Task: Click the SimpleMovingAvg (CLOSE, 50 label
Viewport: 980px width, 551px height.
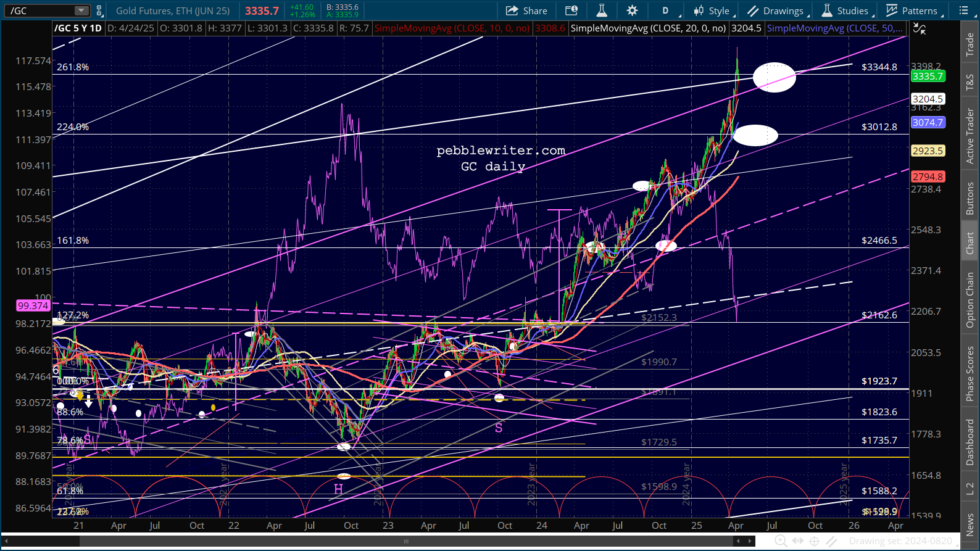Action: click(x=834, y=28)
